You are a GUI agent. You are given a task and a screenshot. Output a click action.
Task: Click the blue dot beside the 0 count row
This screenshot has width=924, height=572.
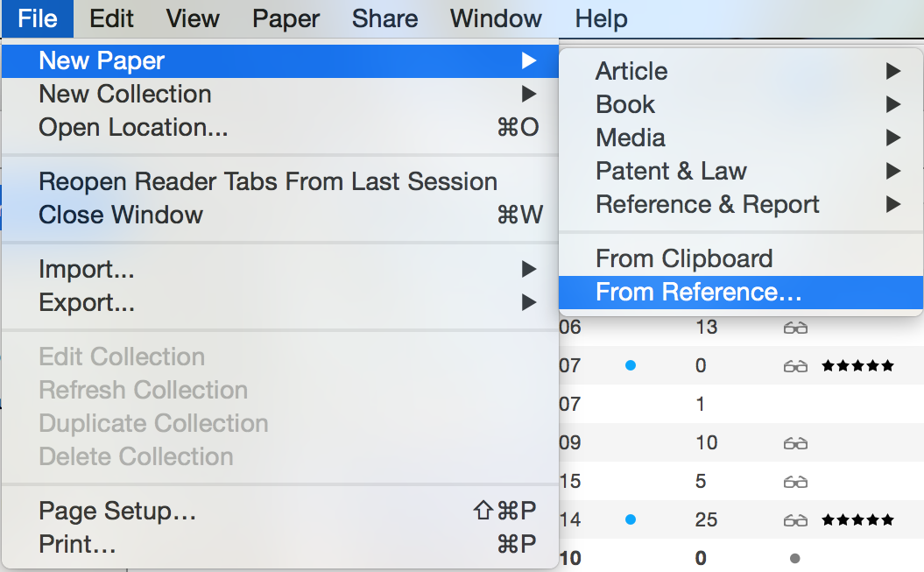click(630, 366)
